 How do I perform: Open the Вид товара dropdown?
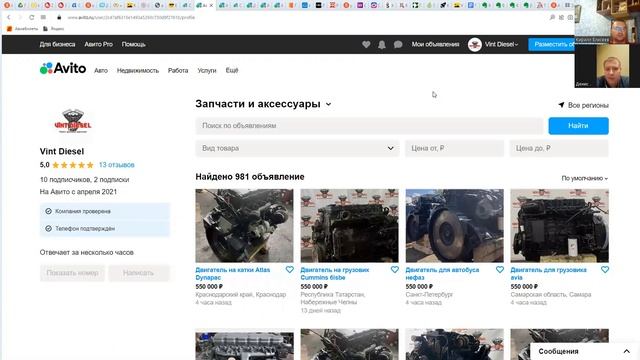297,148
